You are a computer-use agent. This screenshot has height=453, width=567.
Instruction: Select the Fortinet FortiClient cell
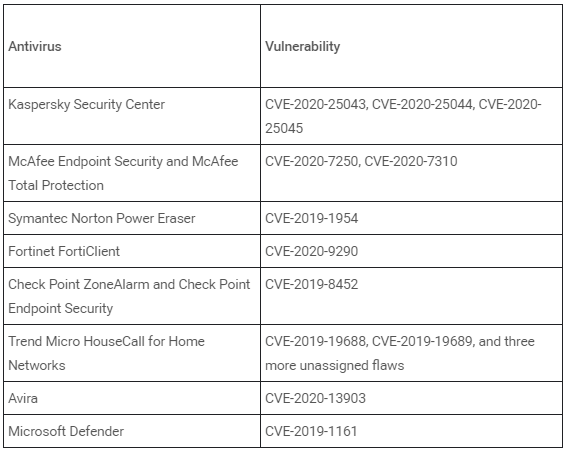click(132, 251)
